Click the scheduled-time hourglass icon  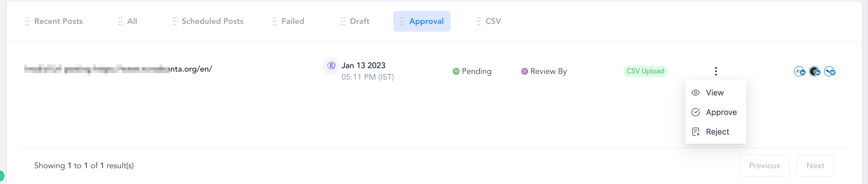(331, 66)
